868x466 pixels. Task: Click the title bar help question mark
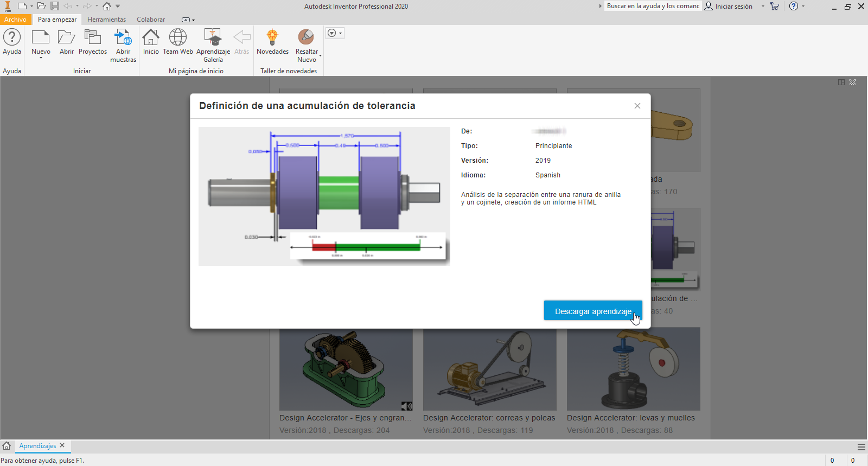[794, 7]
